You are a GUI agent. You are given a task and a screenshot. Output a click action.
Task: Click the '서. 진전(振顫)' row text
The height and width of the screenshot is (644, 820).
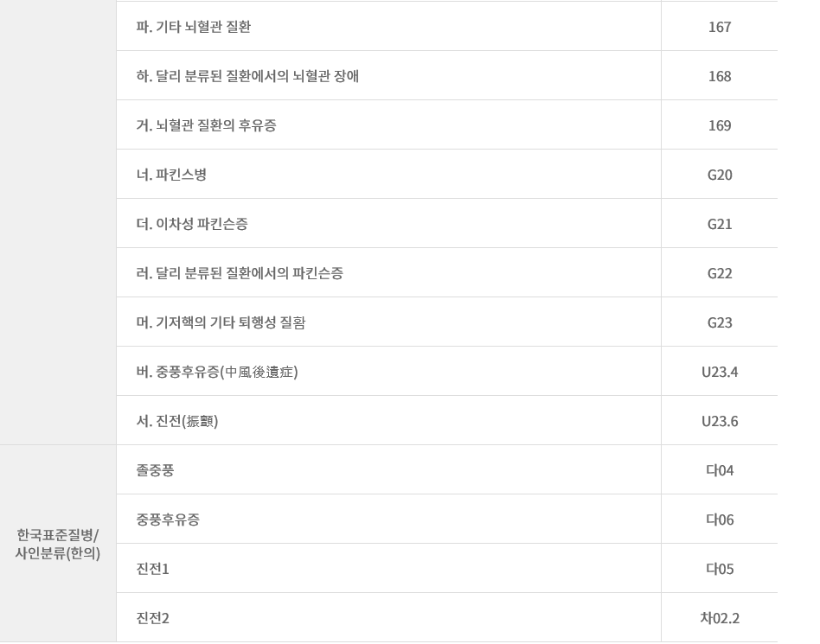click(177, 421)
